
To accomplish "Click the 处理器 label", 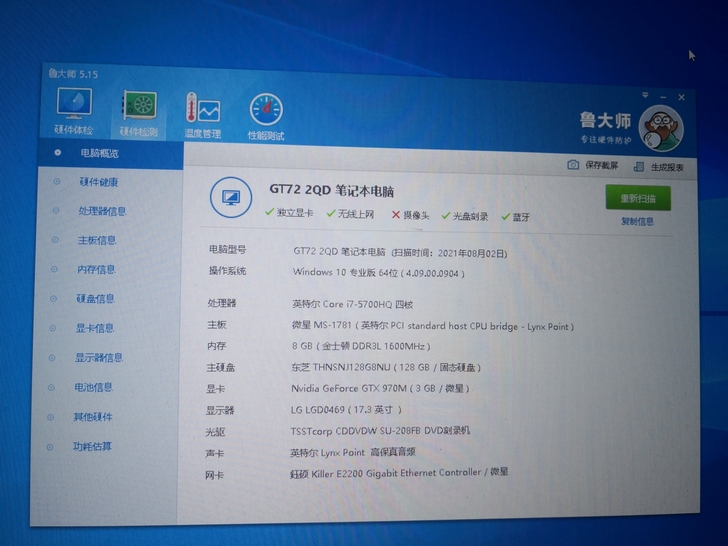I will pos(221,303).
